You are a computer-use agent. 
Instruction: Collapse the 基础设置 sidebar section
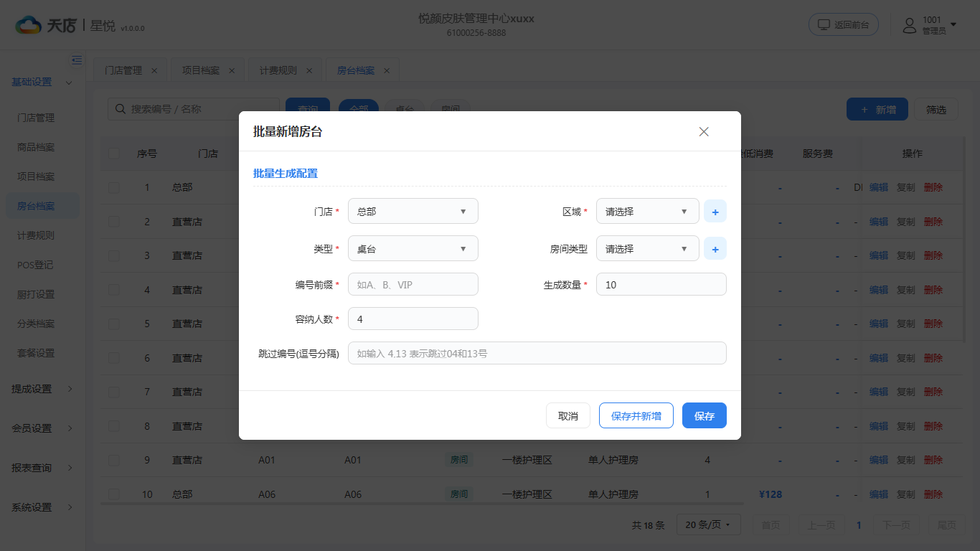[x=42, y=82]
